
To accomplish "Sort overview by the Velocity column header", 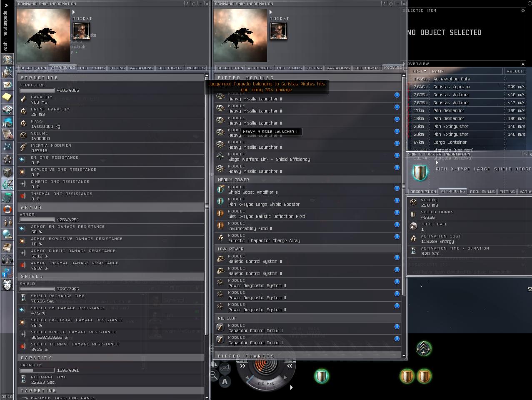I will coord(516,71).
